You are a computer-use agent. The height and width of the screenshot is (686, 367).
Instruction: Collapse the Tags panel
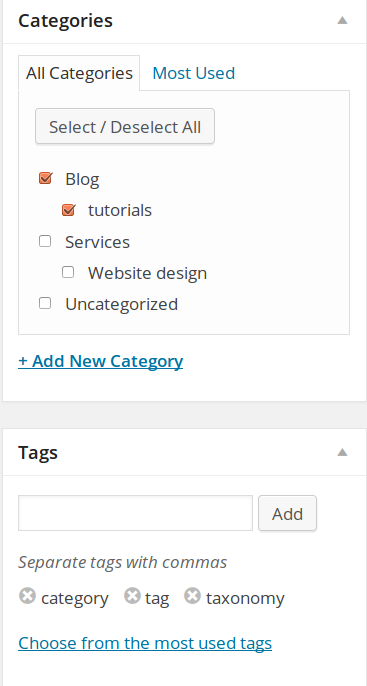pyautogui.click(x=342, y=452)
